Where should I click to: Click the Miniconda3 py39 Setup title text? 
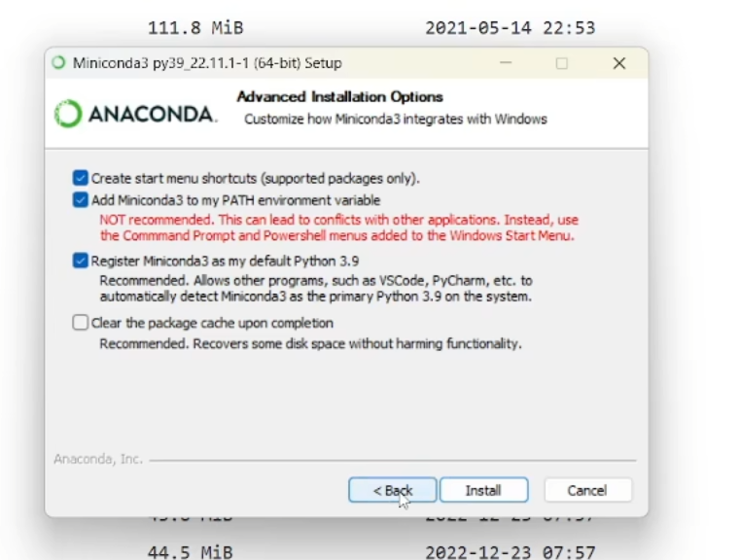(207, 63)
